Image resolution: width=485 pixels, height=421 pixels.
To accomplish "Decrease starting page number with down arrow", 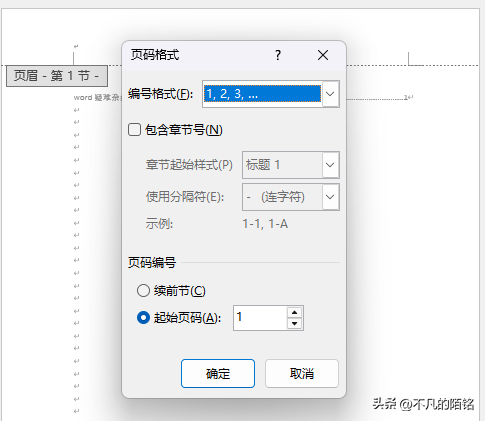I will pos(294,323).
